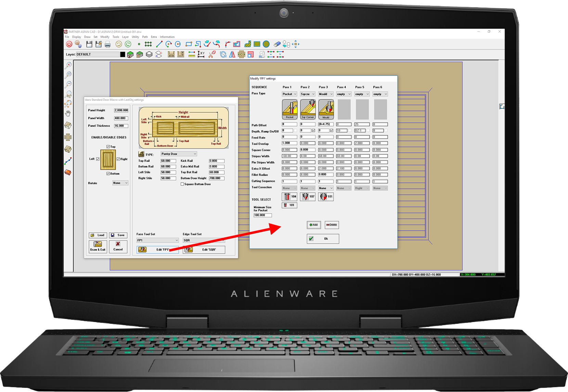The width and height of the screenshot is (568, 392).
Task: Click the top magnifier zoom sidebar icon
Action: click(68, 65)
